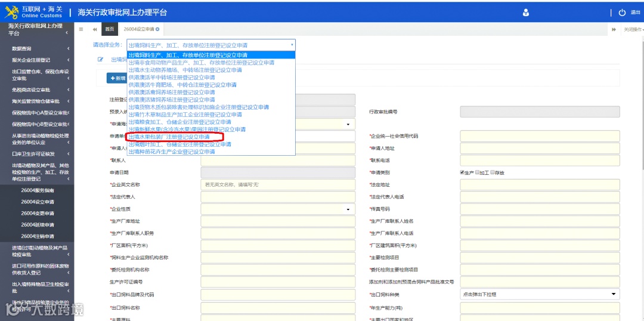The height and width of the screenshot is (321, 644).
Task: Click the 企业统一社会信用代码 input field
Action: (540, 136)
